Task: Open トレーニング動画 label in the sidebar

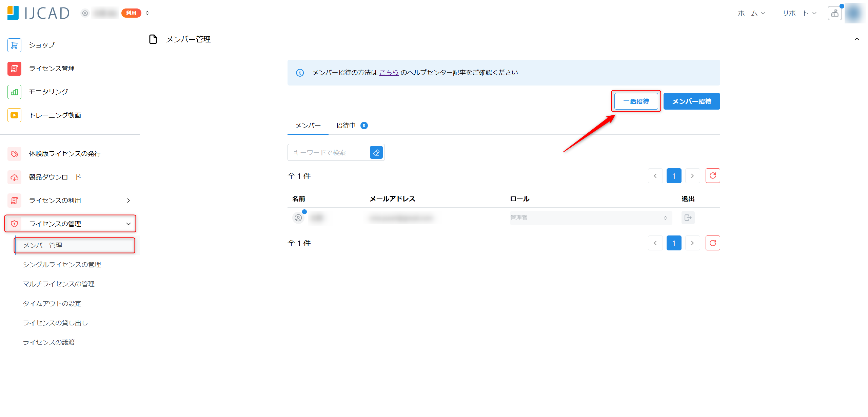Action: (x=55, y=115)
